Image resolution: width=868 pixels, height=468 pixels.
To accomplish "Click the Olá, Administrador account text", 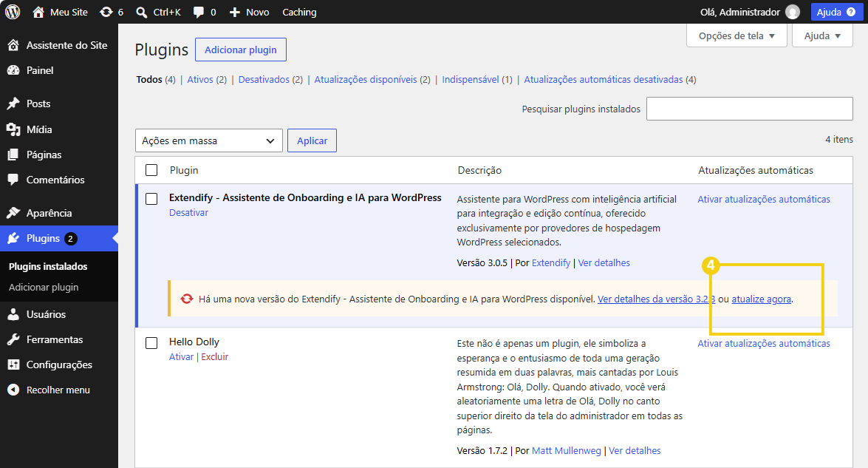I will click(740, 12).
